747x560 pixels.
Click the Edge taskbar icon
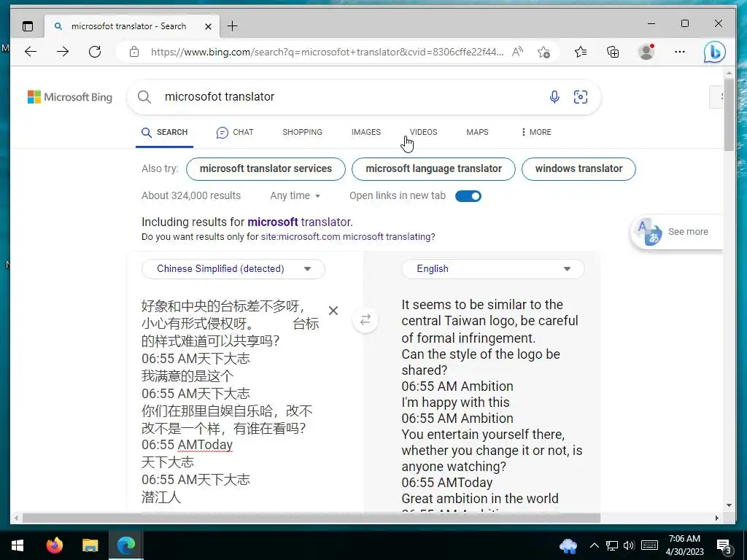pyautogui.click(x=125, y=545)
